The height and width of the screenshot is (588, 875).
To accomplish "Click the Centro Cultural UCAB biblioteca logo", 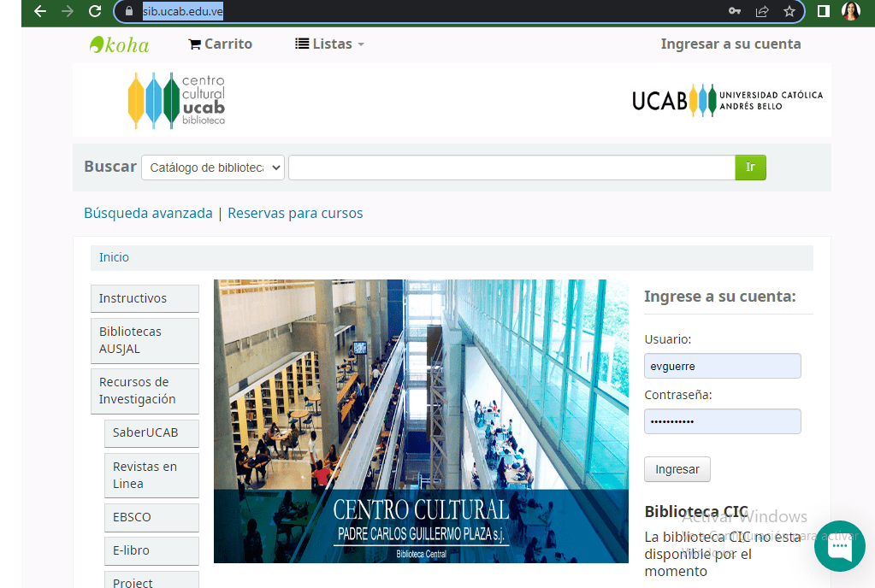I will click(x=176, y=100).
